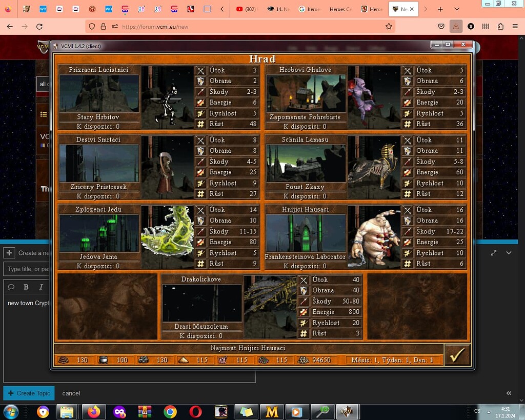Toggle bold formatting in the forum editor
Viewport: 525px width, 420px height.
pyautogui.click(x=26, y=287)
